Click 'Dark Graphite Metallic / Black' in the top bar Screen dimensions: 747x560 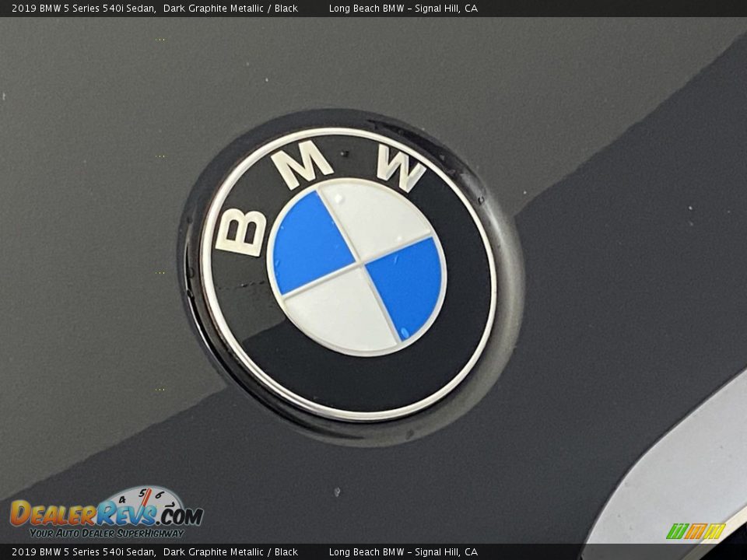coord(230,8)
